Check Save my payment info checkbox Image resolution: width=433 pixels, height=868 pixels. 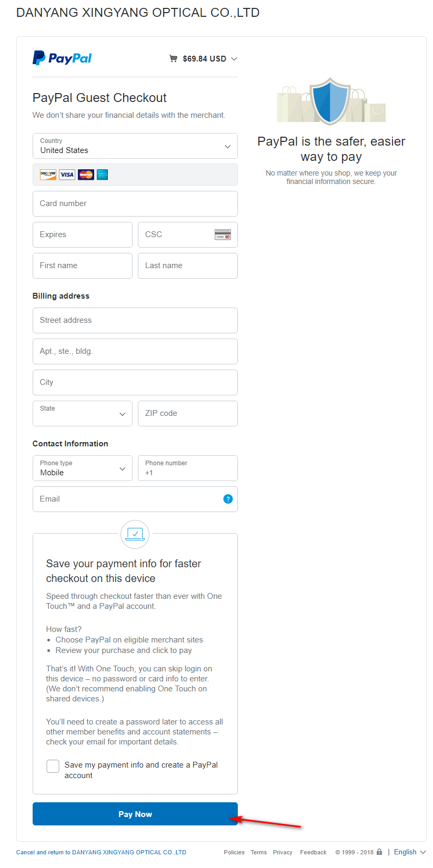53,766
